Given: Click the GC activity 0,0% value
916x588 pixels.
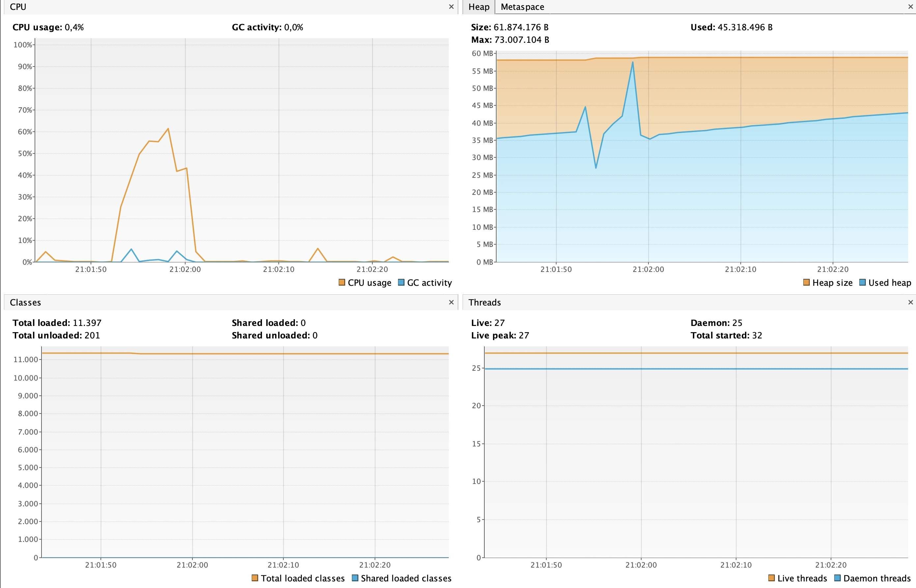Looking at the screenshot, I should [x=294, y=28].
